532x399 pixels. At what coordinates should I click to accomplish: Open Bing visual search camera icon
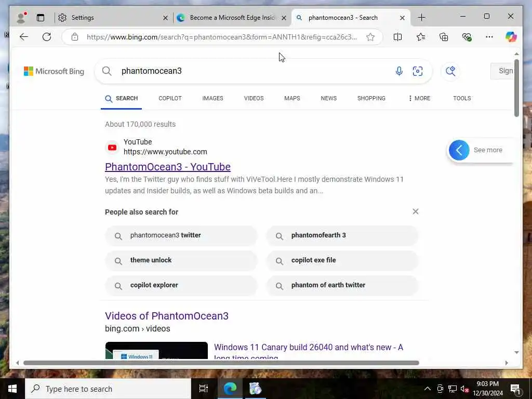tap(418, 71)
